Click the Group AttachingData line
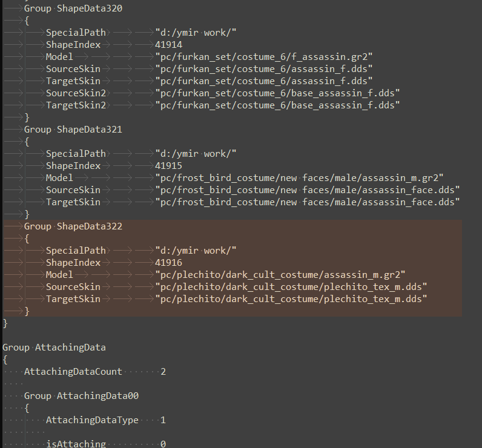This screenshot has height=448, width=482. click(x=54, y=348)
